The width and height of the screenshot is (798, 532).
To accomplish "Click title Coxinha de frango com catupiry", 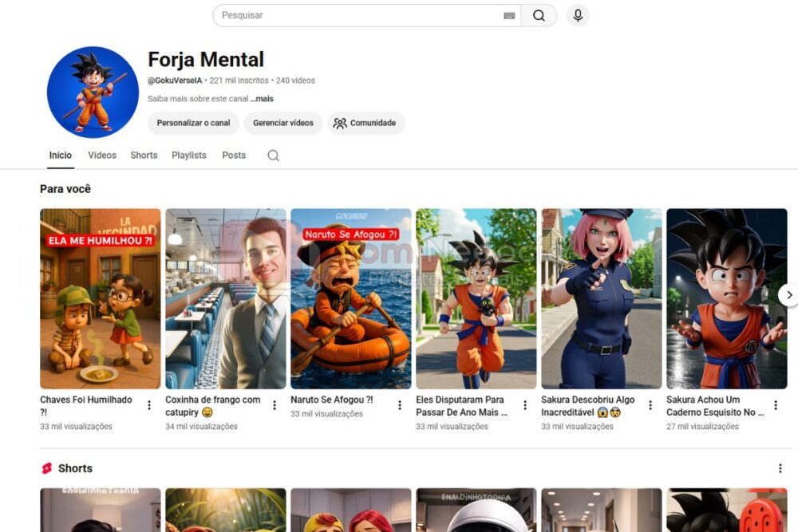I will coord(213,406).
